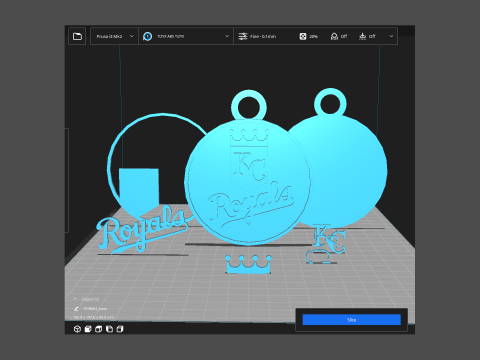The width and height of the screenshot is (480, 360).
Task: Click the 20% infill value
Action: pos(313,36)
